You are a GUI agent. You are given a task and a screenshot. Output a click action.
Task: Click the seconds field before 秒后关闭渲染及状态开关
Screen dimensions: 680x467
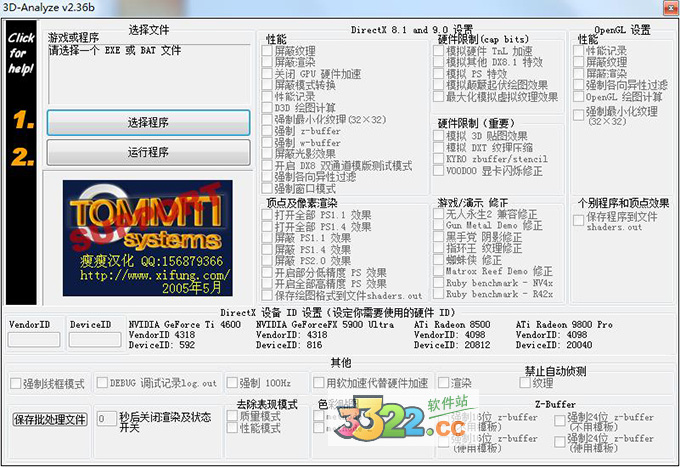[x=106, y=418]
